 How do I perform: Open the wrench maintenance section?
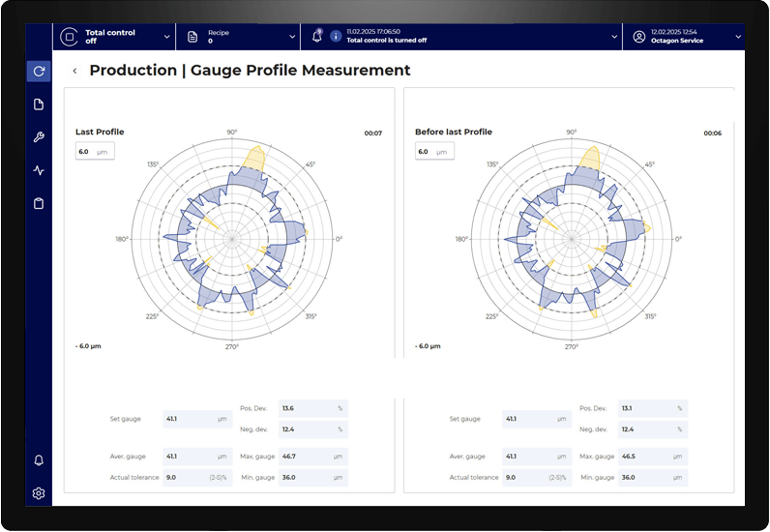click(x=39, y=137)
